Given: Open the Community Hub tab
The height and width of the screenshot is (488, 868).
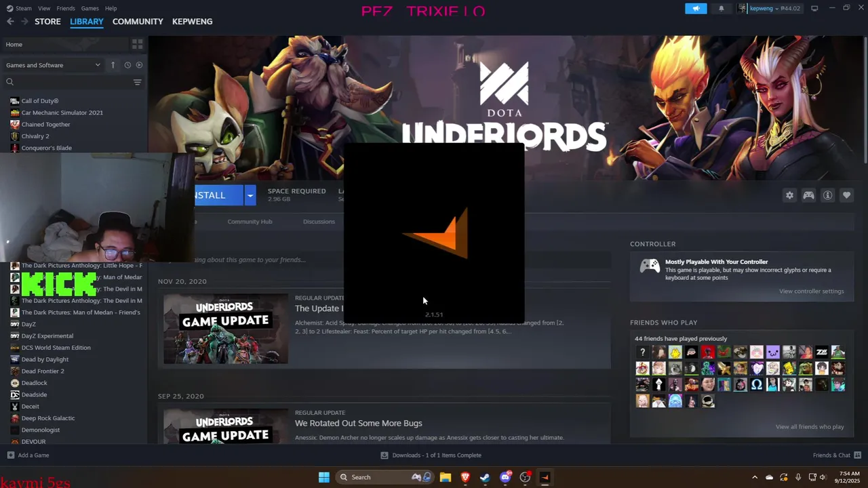Looking at the screenshot, I should pos(250,222).
